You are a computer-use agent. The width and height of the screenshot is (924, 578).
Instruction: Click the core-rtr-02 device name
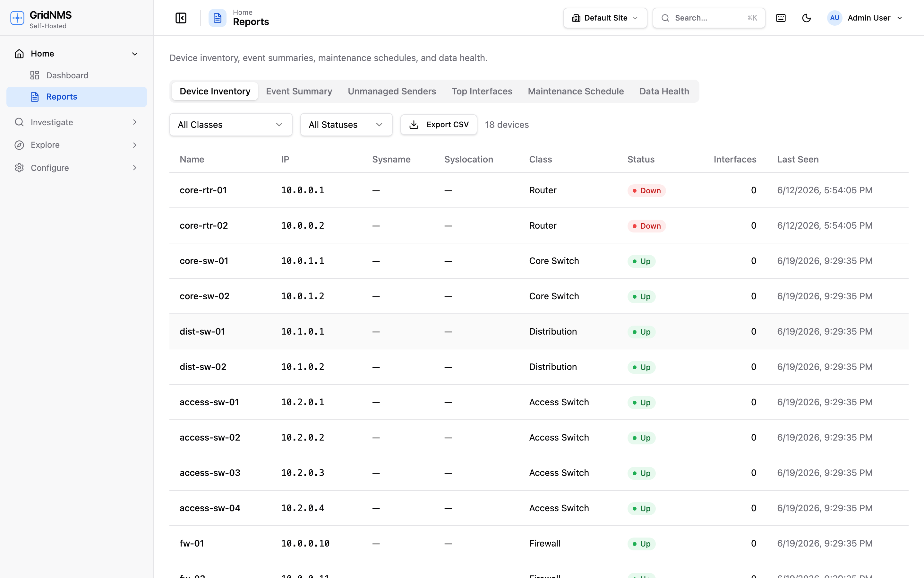203,225
